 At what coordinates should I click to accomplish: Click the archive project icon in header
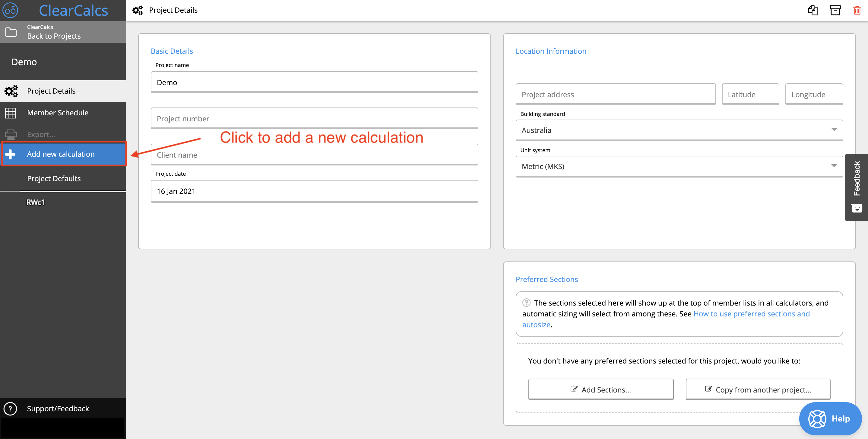pyautogui.click(x=835, y=10)
